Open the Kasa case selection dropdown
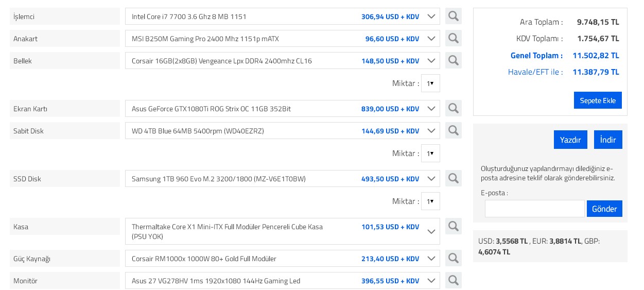 431,232
